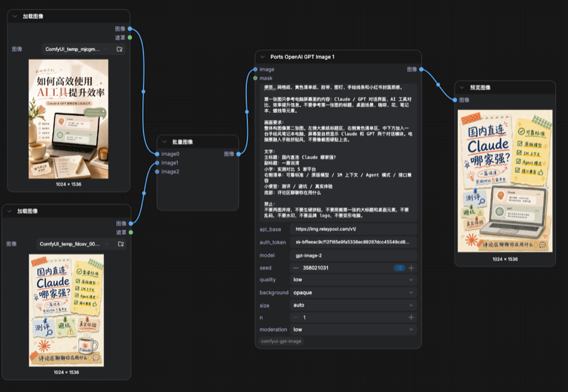
Task: Click the auth_token input field
Action: [353, 242]
